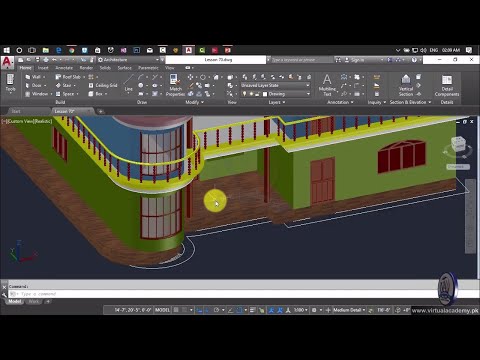Screen dimensions: 480x360
Task: Toggle polar tracking in status bar
Action: pyautogui.click(x=216, y=310)
